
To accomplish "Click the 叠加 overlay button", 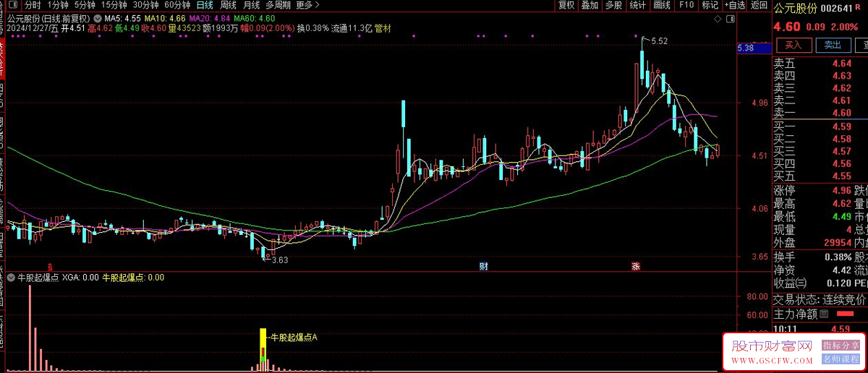I will coord(590,5).
